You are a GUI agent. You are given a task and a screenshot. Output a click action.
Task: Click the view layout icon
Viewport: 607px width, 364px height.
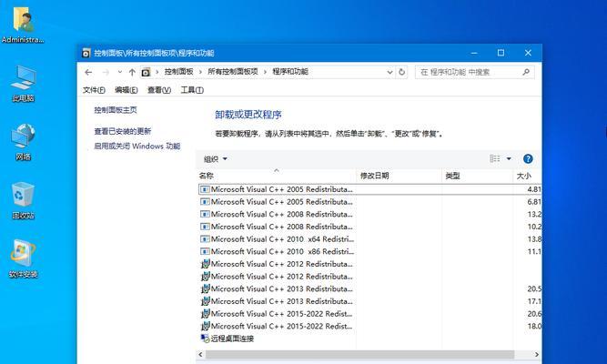coord(495,158)
